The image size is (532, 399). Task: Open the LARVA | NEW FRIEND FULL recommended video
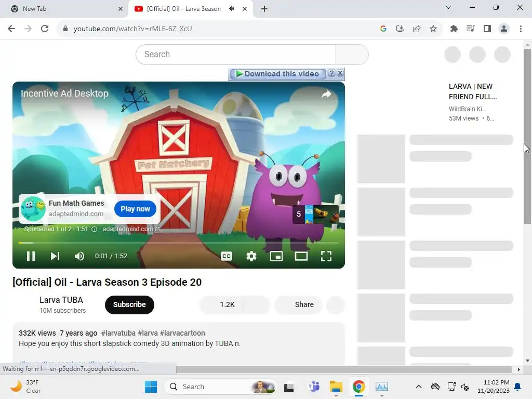[x=473, y=91]
